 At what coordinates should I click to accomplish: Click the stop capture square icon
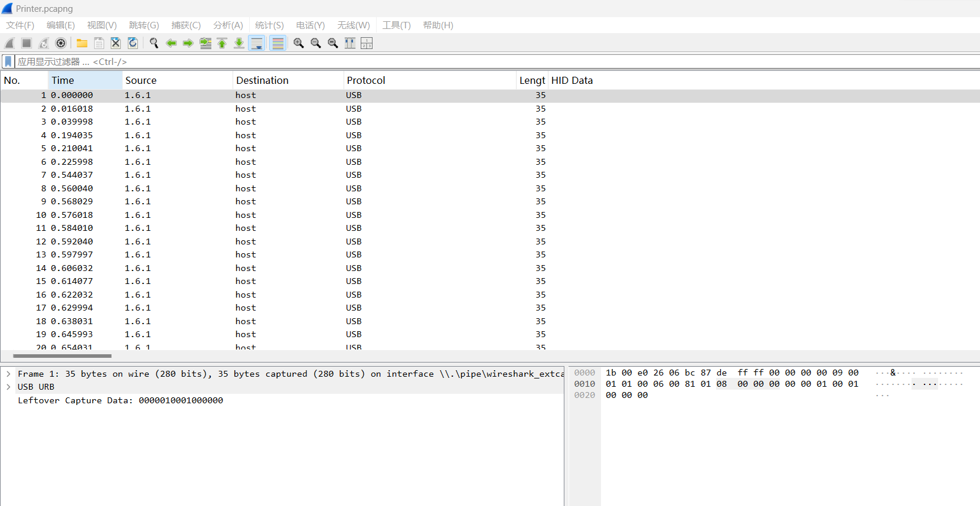(x=27, y=43)
